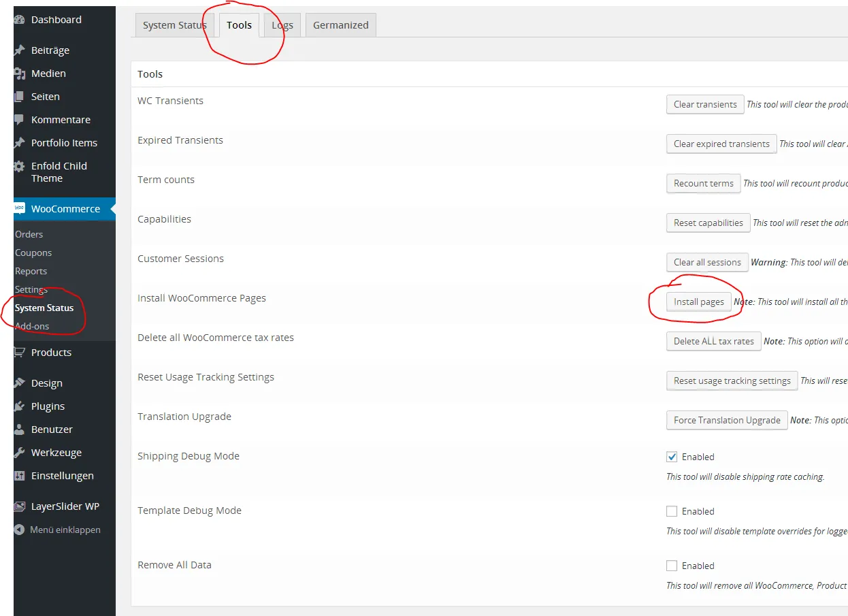Open the Einstellungen menu label

click(x=63, y=476)
